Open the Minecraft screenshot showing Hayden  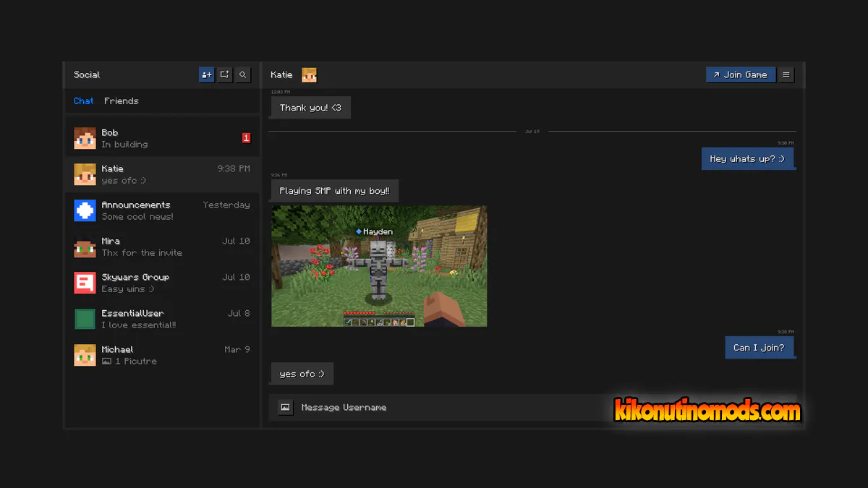point(379,266)
